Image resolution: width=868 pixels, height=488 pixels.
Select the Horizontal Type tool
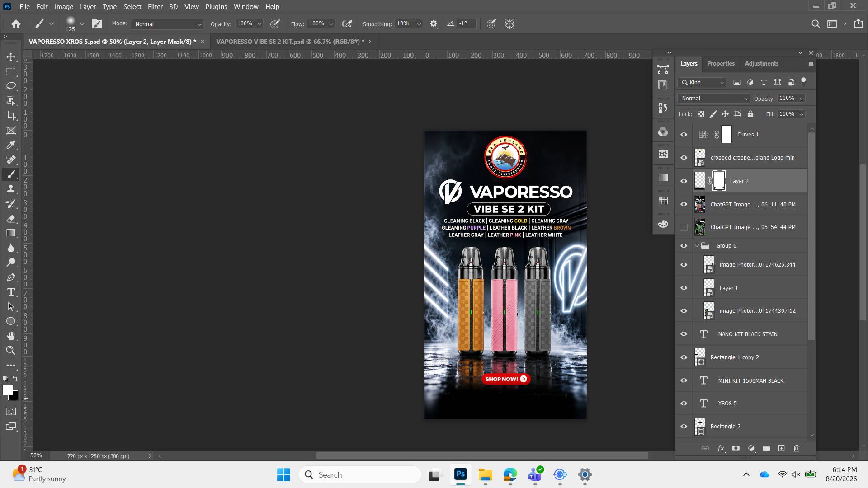pyautogui.click(x=11, y=292)
